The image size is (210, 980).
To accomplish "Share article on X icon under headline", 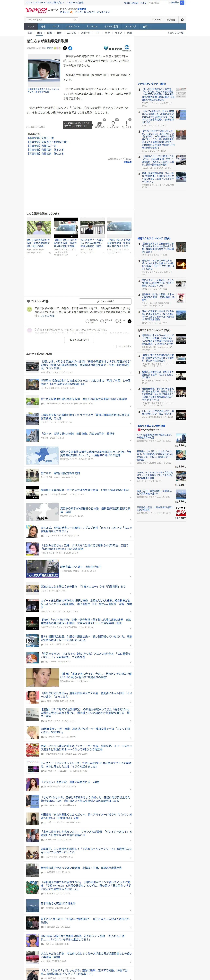I will 65,48.
